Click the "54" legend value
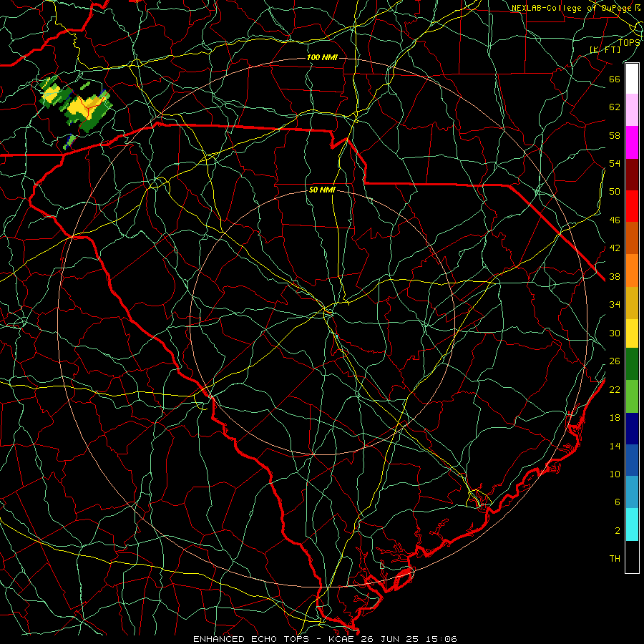Screen dimensions: 644x644 tap(615, 163)
